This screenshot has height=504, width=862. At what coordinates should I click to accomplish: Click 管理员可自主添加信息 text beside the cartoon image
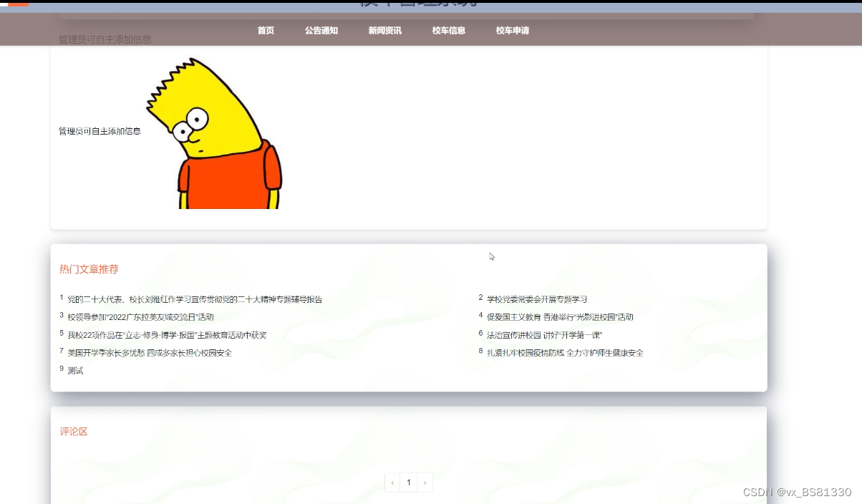(x=100, y=131)
